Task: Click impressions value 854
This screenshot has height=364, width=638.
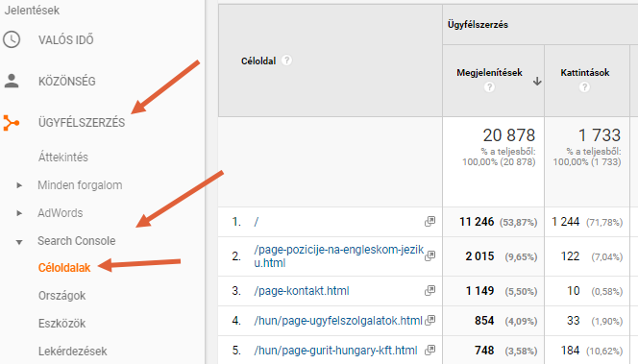Action: [x=484, y=321]
